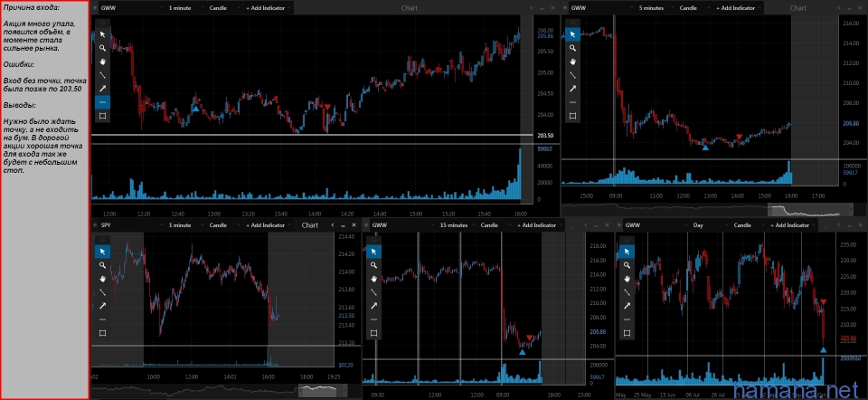The width and height of the screenshot is (868, 400).
Task: Select the hand pan tool in GWW 15 minutes chart
Action: 373,279
